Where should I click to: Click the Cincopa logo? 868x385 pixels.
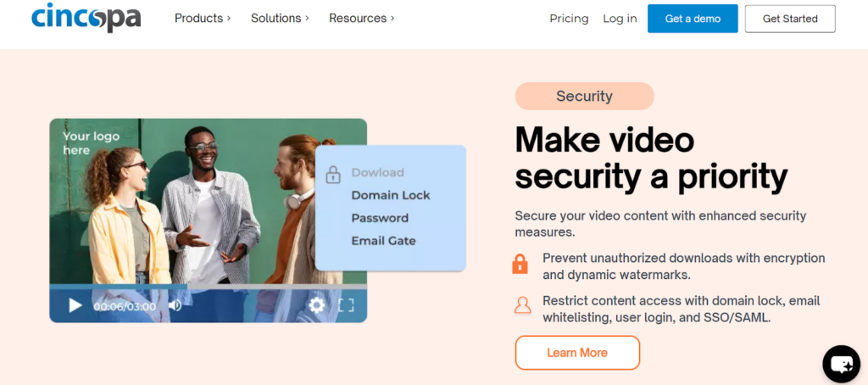86,18
